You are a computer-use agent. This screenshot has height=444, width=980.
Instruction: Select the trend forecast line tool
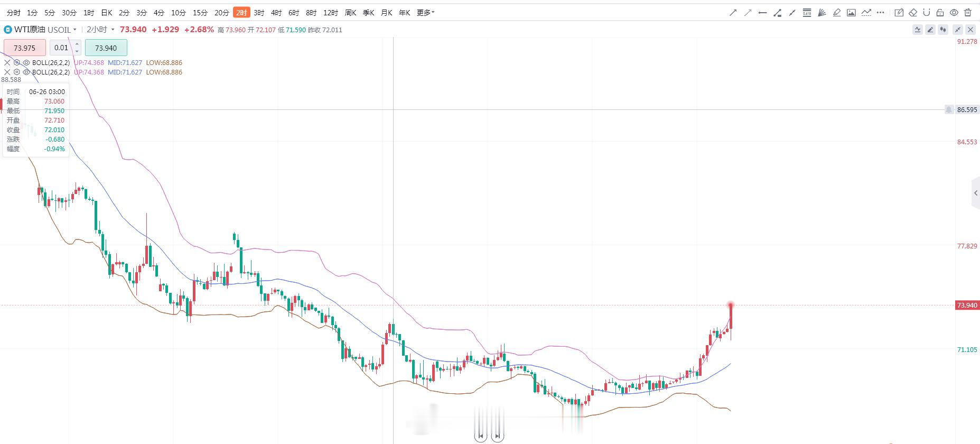pos(866,13)
